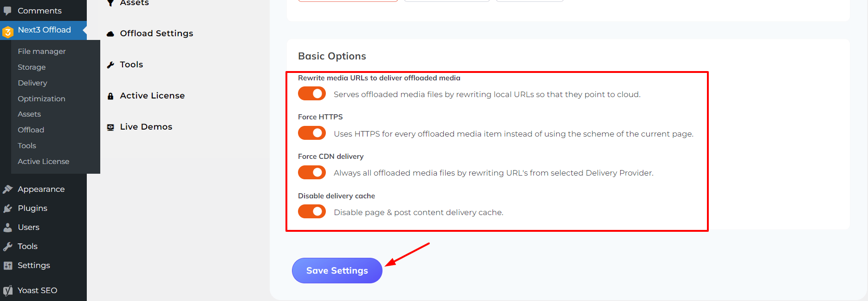Turn off Force CDN delivery
The image size is (868, 301).
(x=311, y=172)
